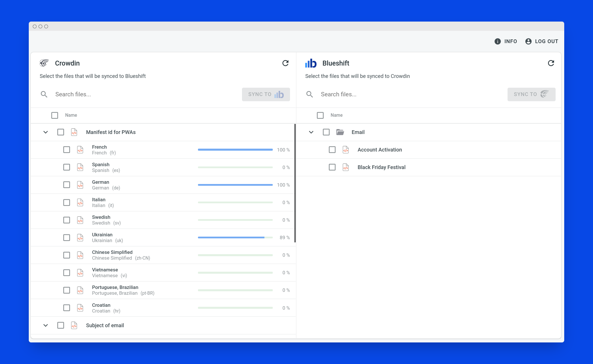
Task: Collapse the Email folder
Action: 311,132
